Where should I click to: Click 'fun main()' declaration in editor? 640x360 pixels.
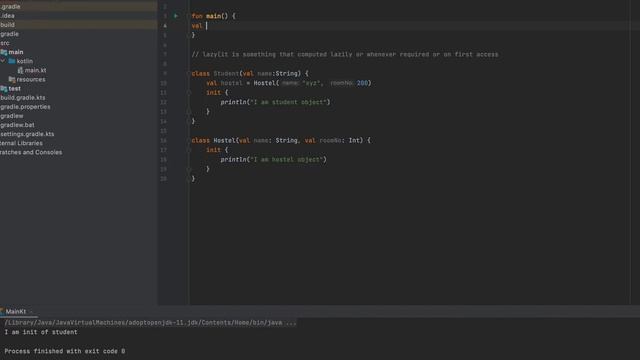pos(213,16)
